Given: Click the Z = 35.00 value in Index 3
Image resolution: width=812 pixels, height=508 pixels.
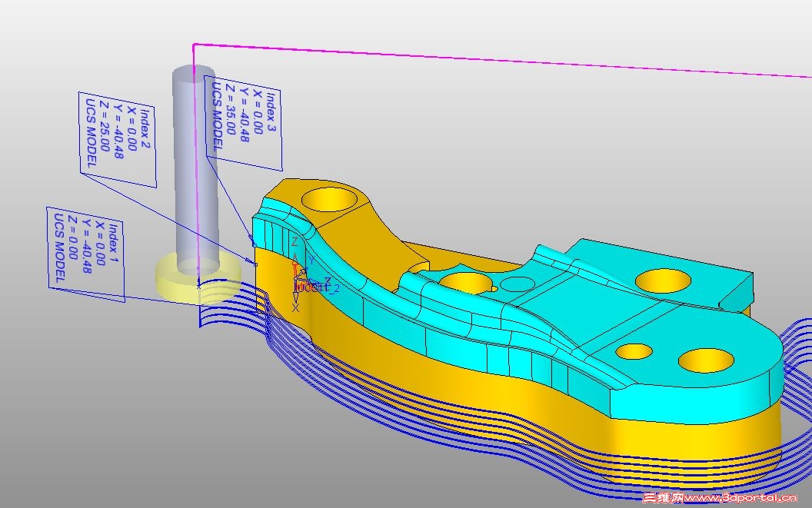Looking at the screenshot, I should click(x=230, y=111).
